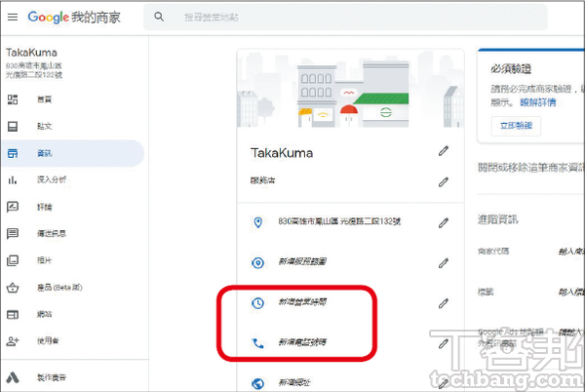Image resolution: width=585 pixels, height=392 pixels.
Task: Click the 使用者 add-person icon
Action: [x=13, y=341]
